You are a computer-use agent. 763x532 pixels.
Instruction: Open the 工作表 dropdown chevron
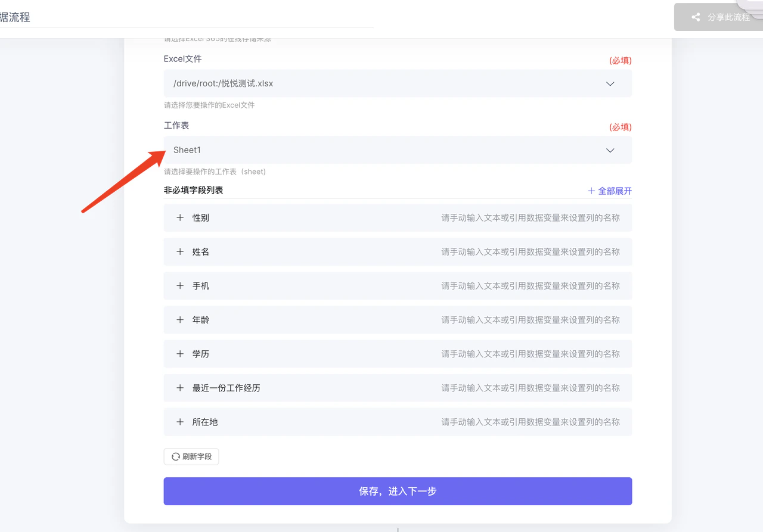[x=610, y=151]
